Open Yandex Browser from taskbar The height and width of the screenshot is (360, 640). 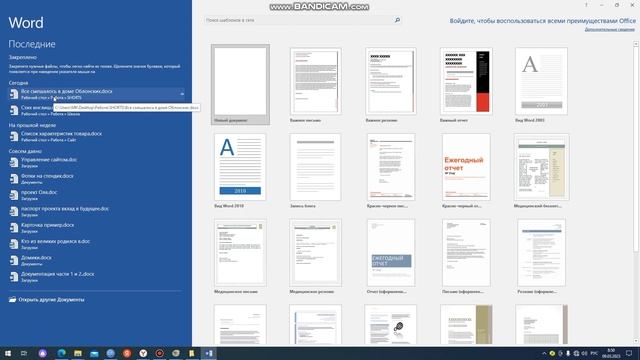[143, 353]
